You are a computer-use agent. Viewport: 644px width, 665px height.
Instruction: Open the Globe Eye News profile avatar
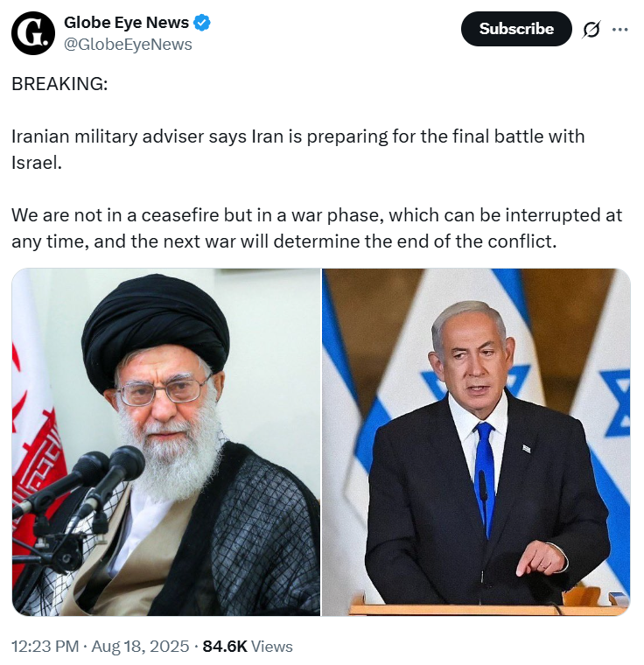[33, 33]
